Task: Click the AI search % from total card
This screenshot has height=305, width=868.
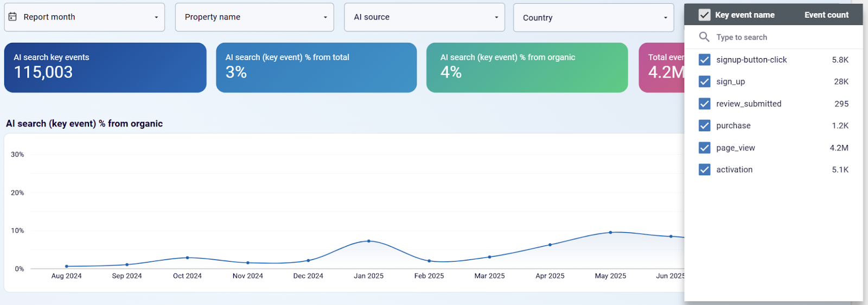Action: click(x=316, y=68)
